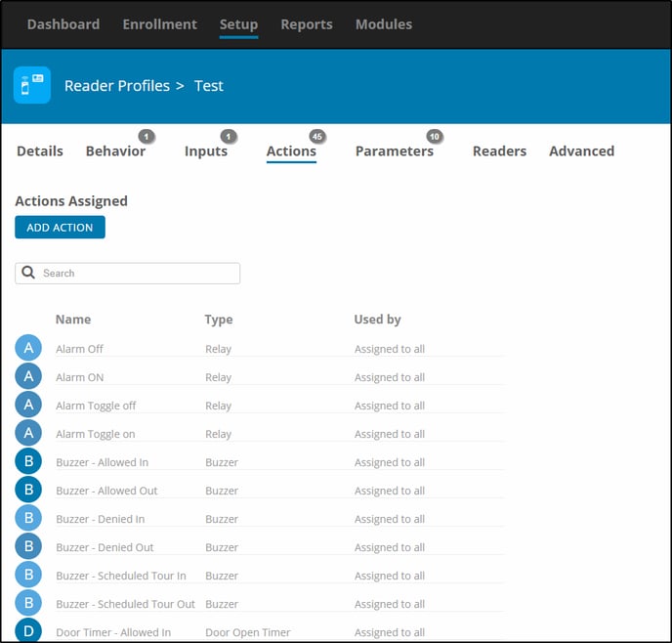Switch to the Behavior tab
This screenshot has width=672, height=643.
[x=115, y=151]
